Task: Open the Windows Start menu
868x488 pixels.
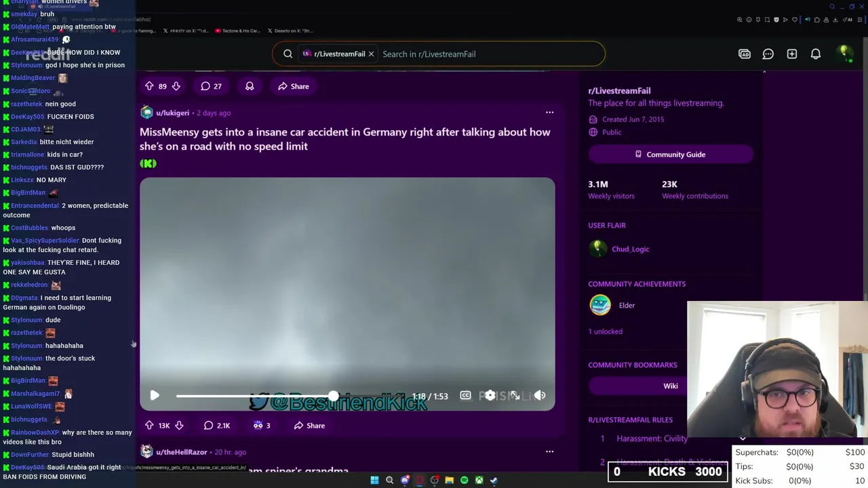Action: coord(374,480)
